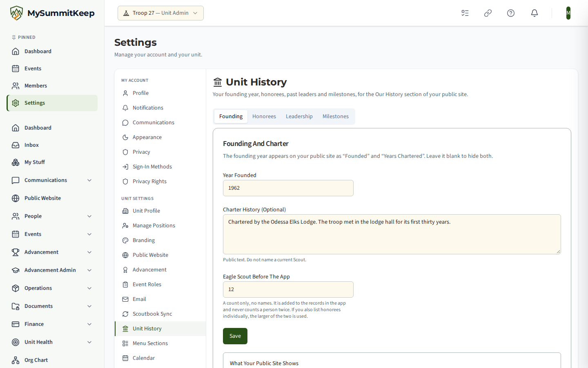588x368 pixels.
Task: Open Inbox from the sidebar
Action: click(x=52, y=145)
